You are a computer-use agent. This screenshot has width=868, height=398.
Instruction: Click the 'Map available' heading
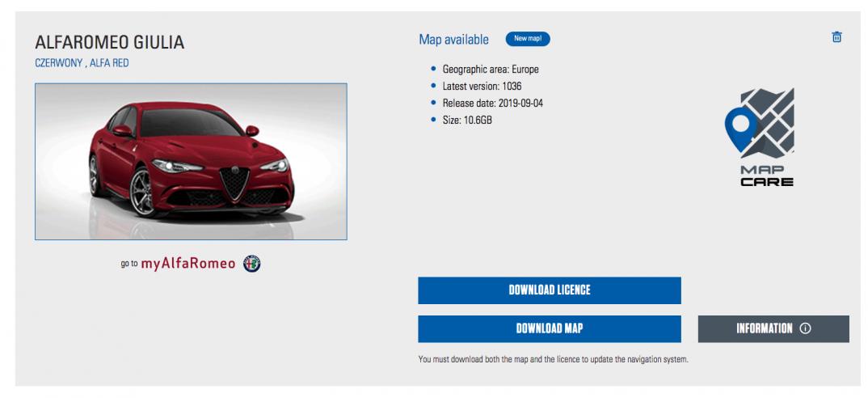(x=454, y=40)
